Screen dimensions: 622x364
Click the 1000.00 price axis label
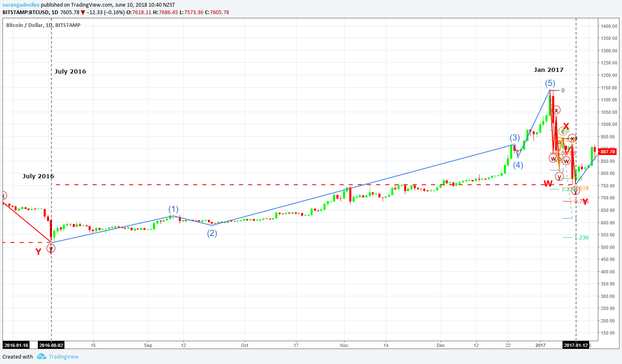[x=609, y=124]
